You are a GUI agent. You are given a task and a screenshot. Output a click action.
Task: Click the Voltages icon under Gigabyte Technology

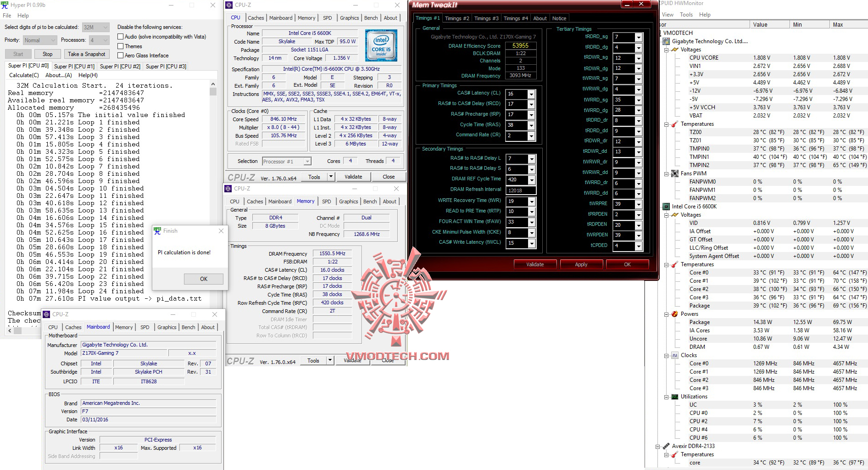pos(675,50)
